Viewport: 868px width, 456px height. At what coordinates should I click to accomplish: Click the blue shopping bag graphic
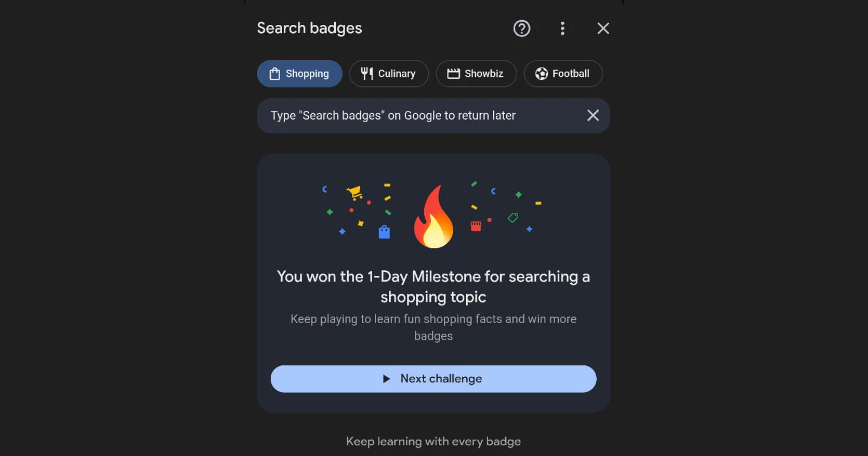coord(385,232)
